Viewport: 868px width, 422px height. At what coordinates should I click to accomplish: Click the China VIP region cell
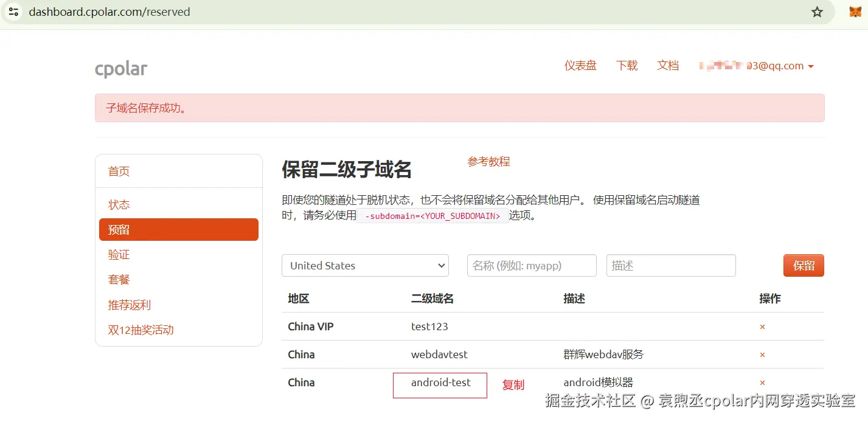[311, 327]
